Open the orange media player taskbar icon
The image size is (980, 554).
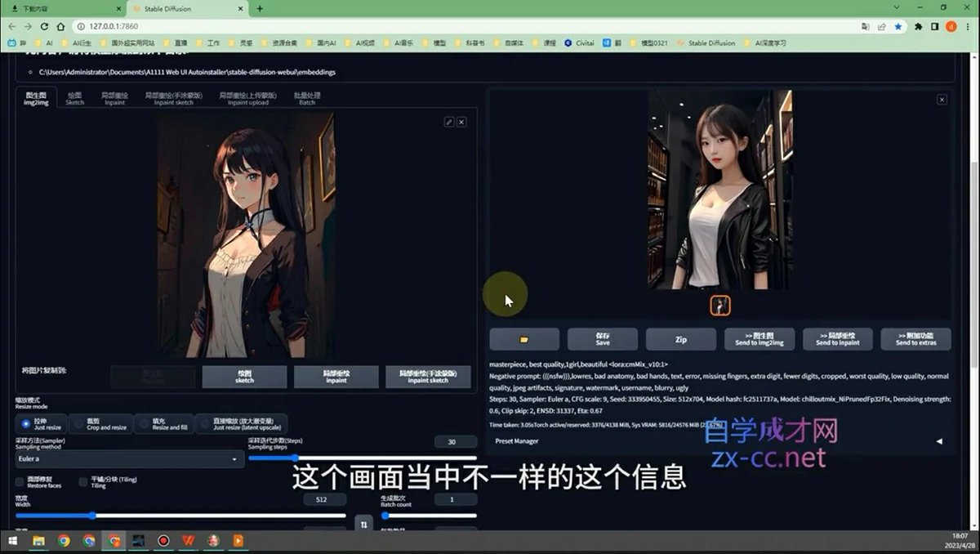click(x=238, y=541)
